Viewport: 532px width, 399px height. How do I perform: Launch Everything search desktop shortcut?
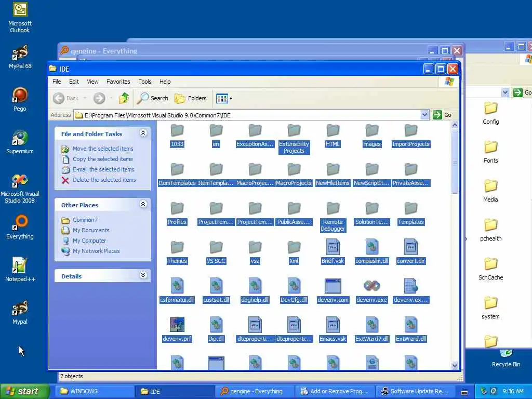pyautogui.click(x=20, y=227)
